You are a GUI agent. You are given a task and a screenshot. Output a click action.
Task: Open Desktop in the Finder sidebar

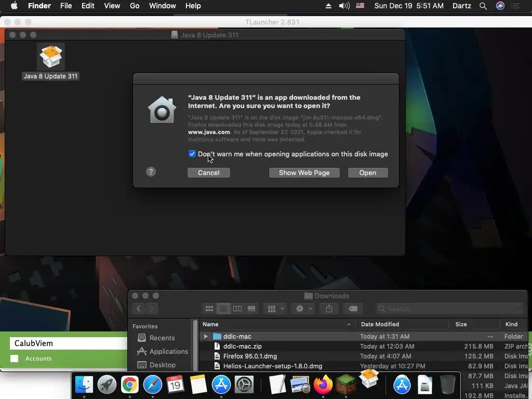point(156,365)
